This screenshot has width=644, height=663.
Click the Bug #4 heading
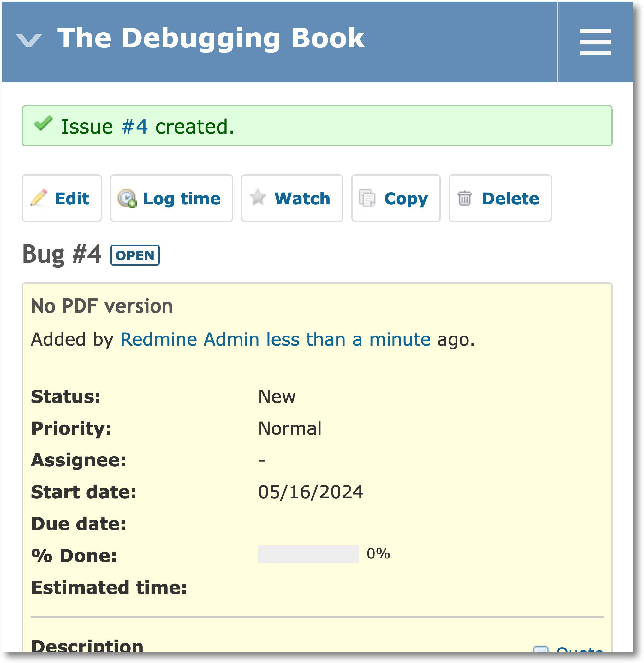tap(62, 254)
